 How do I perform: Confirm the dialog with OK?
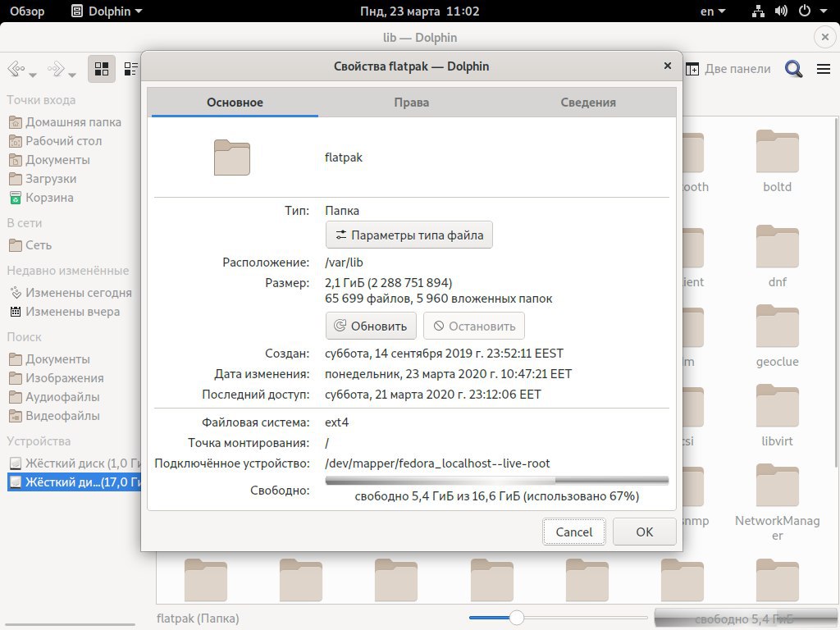[645, 532]
